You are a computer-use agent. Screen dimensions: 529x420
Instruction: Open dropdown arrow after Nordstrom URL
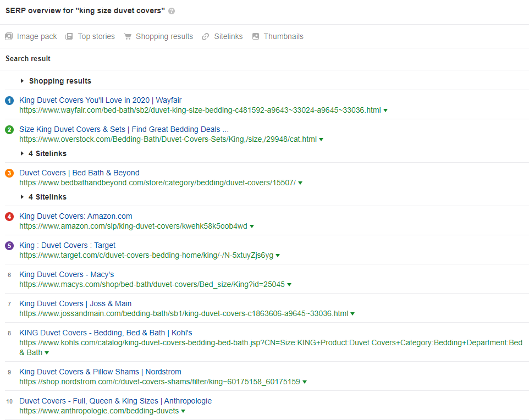(x=305, y=382)
